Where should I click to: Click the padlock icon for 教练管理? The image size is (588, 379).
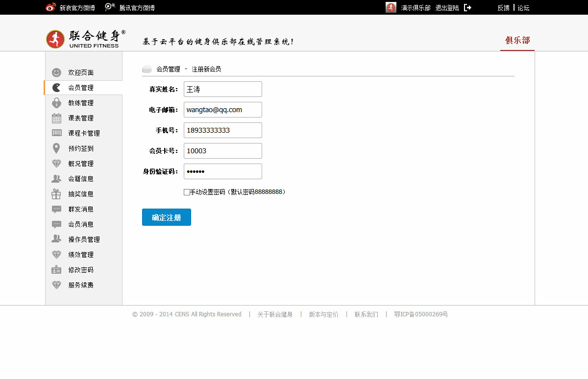(x=56, y=103)
